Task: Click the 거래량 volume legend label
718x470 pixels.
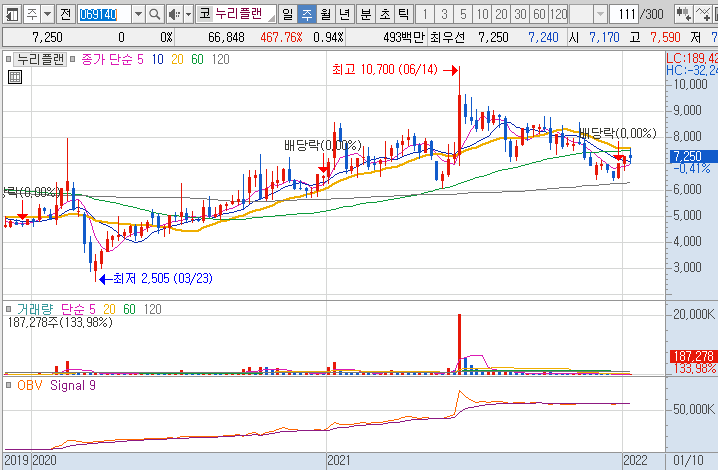Action: point(35,309)
